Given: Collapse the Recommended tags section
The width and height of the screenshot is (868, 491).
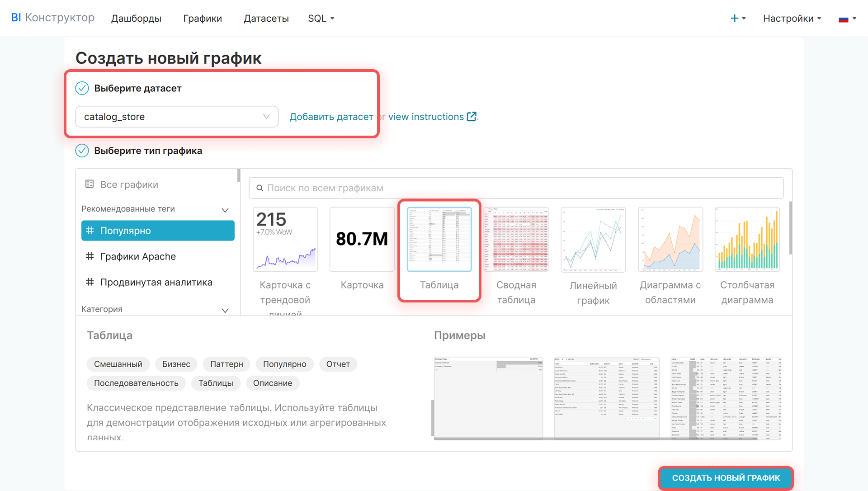Looking at the screenshot, I should pyautogui.click(x=225, y=210).
